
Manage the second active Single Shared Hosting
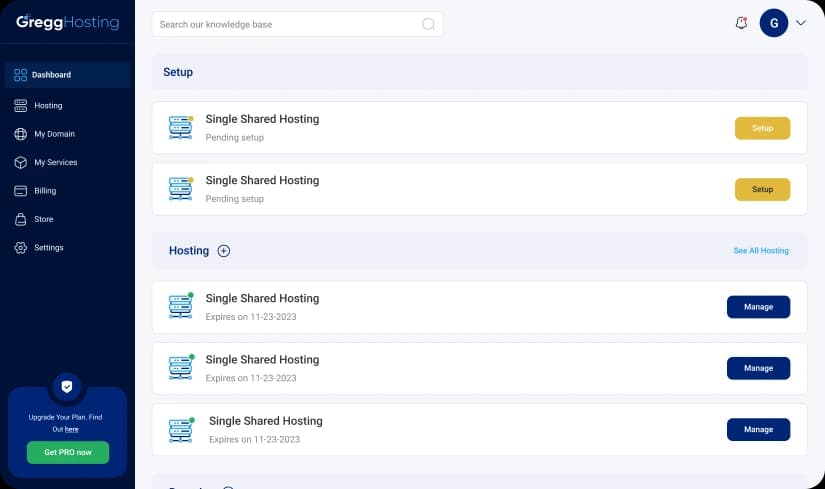[758, 368]
